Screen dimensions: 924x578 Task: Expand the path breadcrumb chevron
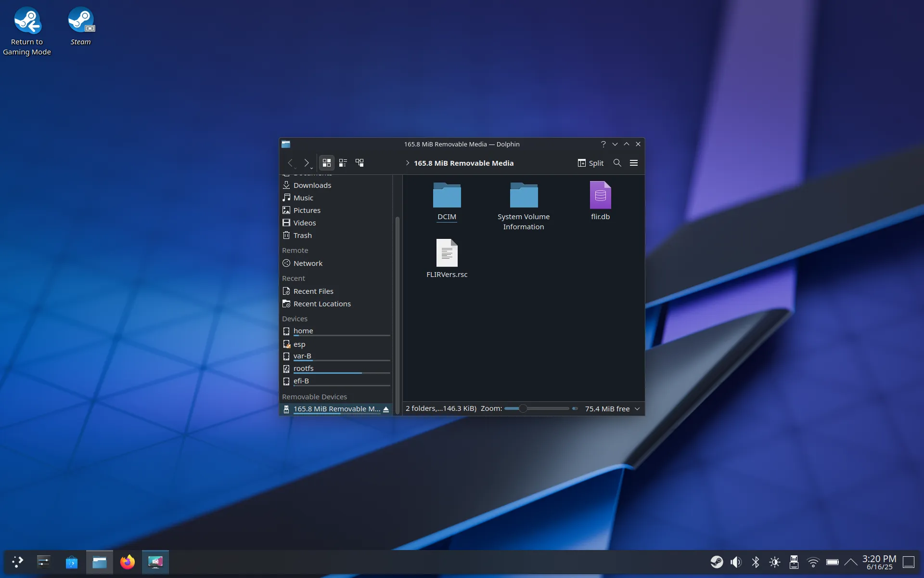(408, 163)
